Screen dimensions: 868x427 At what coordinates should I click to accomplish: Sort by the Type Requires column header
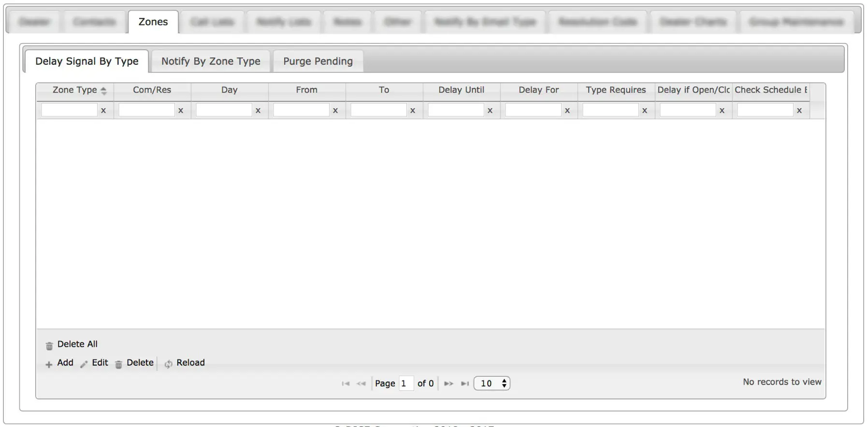coord(616,90)
